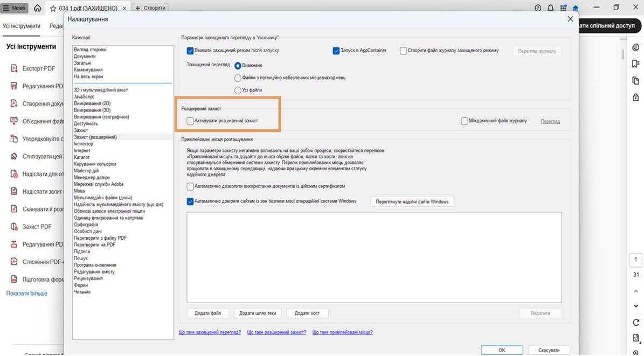Click inside the privileged locations list box
644x356 pixels.
click(374, 257)
